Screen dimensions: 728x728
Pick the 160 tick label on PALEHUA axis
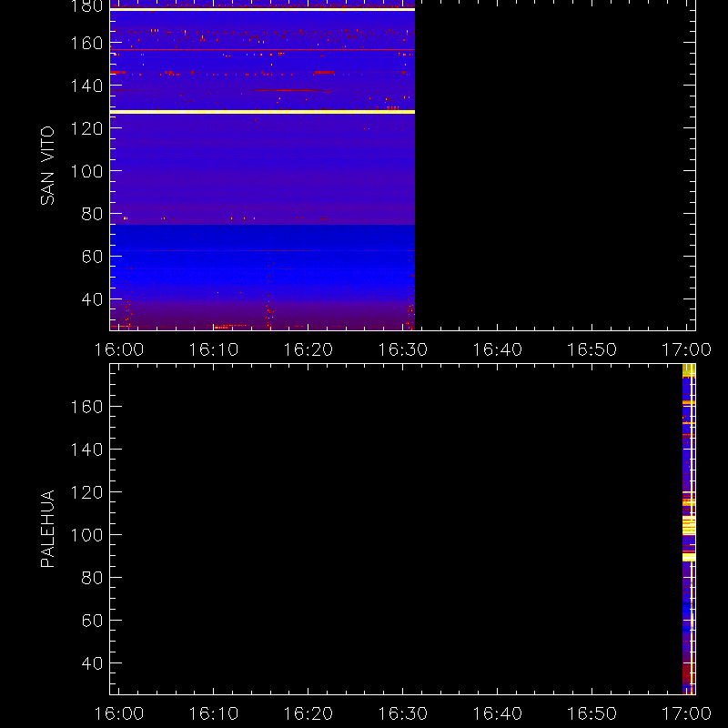pos(86,407)
